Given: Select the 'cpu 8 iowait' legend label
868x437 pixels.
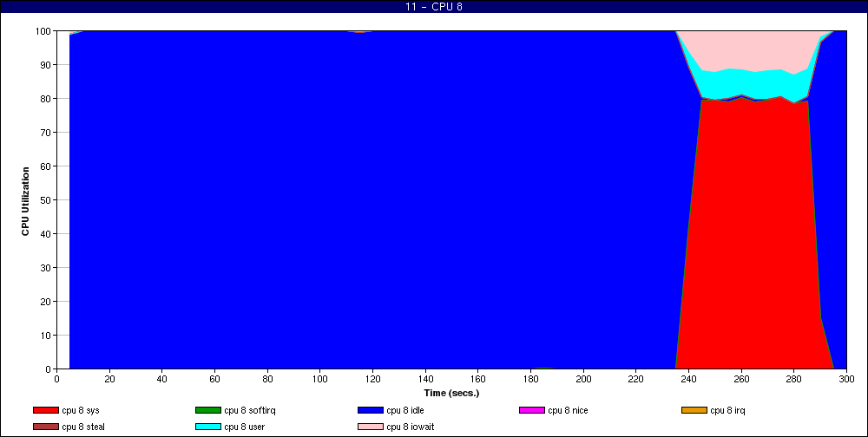Looking at the screenshot, I should (x=411, y=427).
